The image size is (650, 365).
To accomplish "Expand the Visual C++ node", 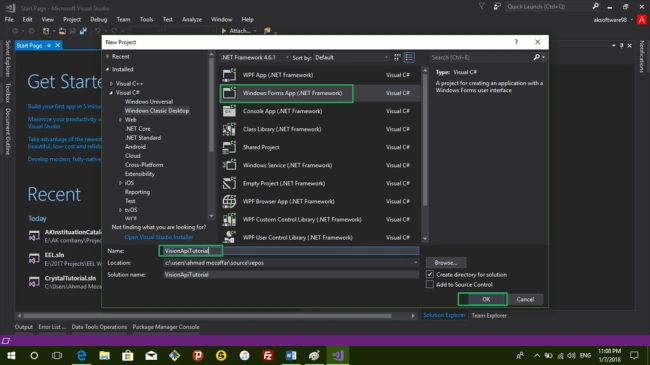I will click(x=111, y=83).
